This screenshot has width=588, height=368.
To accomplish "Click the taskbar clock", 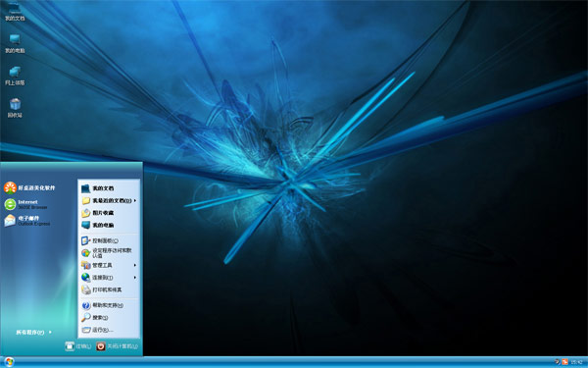I will pos(576,362).
